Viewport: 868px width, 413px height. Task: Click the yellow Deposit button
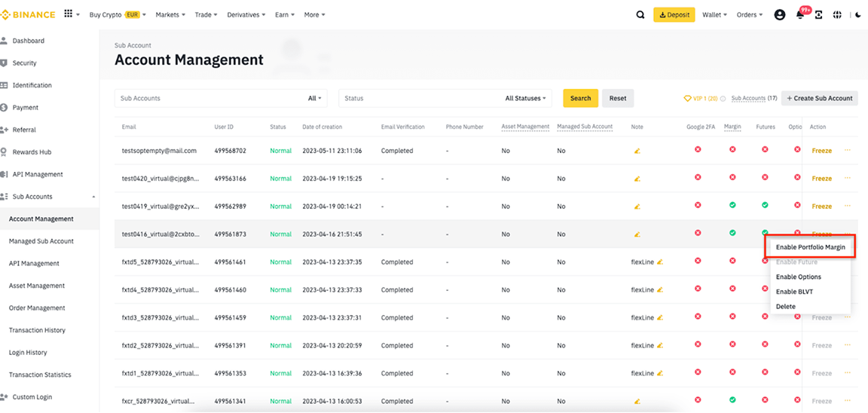pos(674,15)
